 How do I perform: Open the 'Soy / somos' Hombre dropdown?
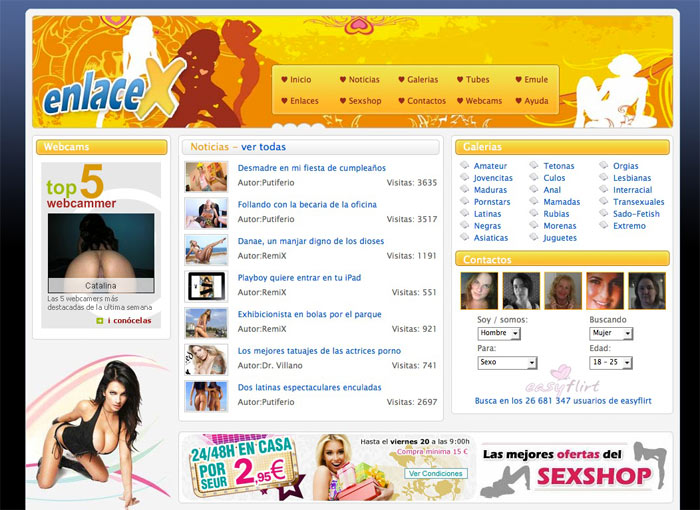coord(499,333)
